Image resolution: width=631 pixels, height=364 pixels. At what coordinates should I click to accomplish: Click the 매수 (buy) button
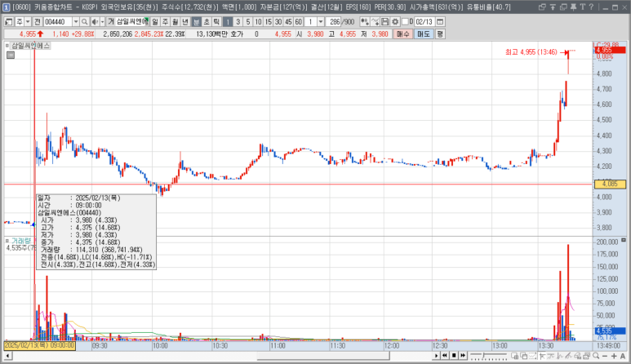402,34
